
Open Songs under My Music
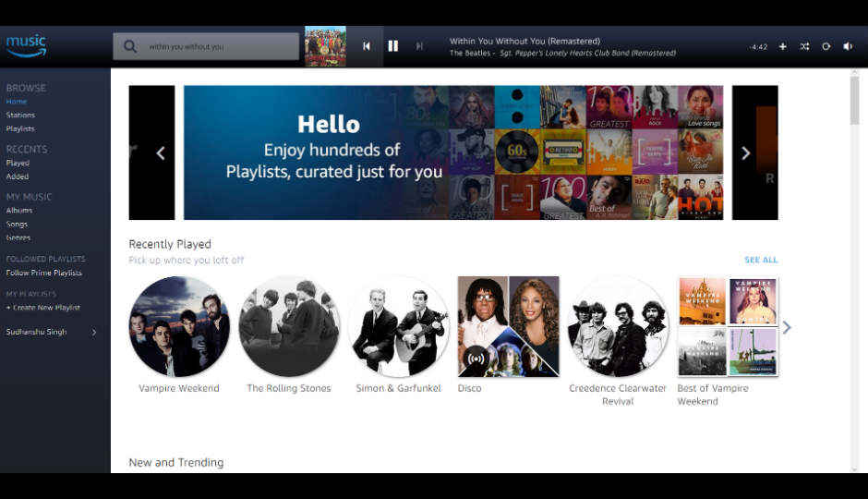tap(17, 225)
